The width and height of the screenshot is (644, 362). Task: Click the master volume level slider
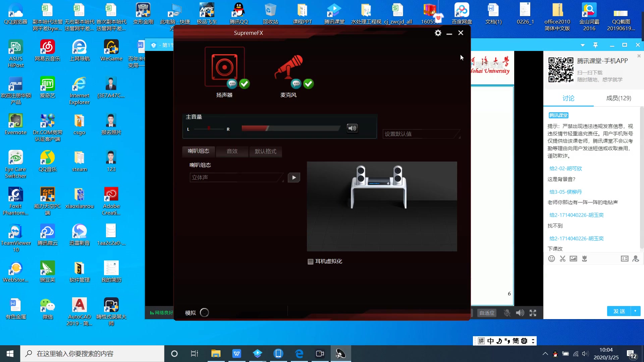click(x=290, y=128)
